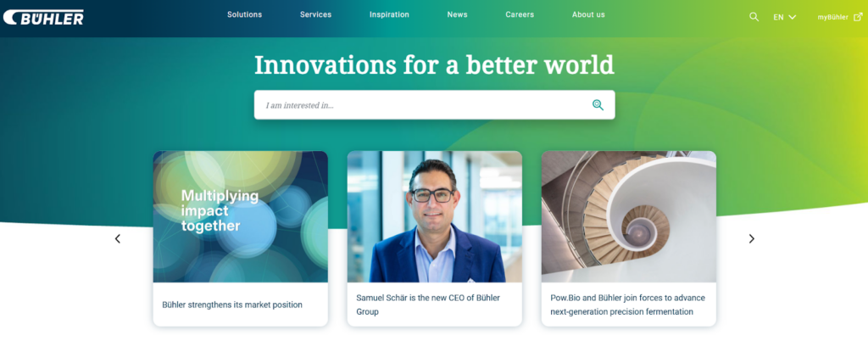Viewport: 868px width, 352px height.
Task: Read 'Bühler strengthens its market position' article
Action: [232, 305]
